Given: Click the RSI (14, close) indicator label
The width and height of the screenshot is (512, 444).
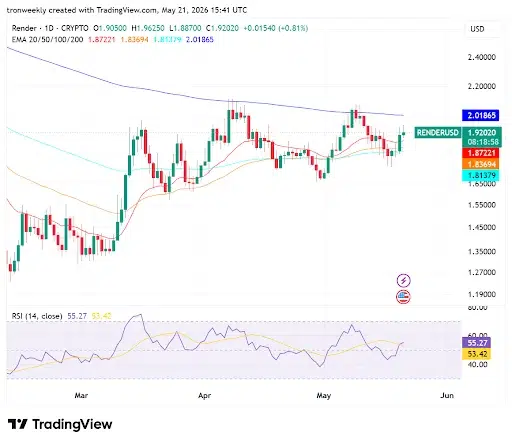Looking at the screenshot, I should point(37,316).
